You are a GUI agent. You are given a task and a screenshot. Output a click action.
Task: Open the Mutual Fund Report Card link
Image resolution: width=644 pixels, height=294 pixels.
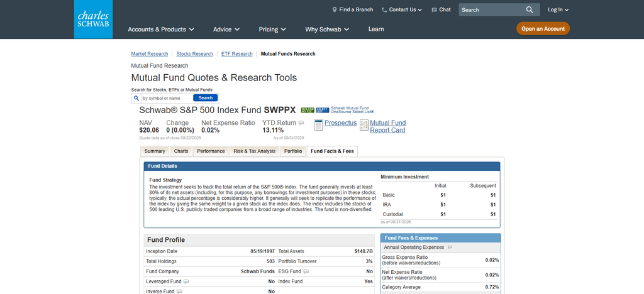[x=387, y=127]
